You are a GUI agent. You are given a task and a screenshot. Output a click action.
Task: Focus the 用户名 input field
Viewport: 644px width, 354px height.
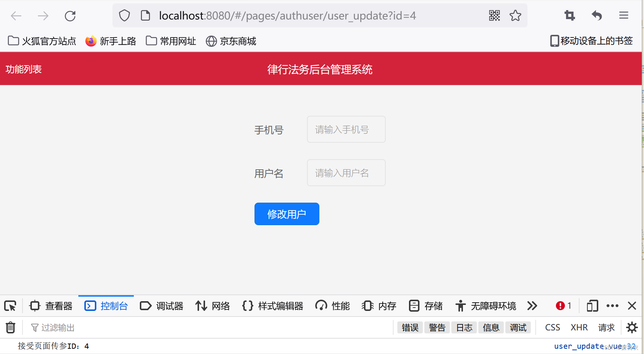pyautogui.click(x=346, y=173)
